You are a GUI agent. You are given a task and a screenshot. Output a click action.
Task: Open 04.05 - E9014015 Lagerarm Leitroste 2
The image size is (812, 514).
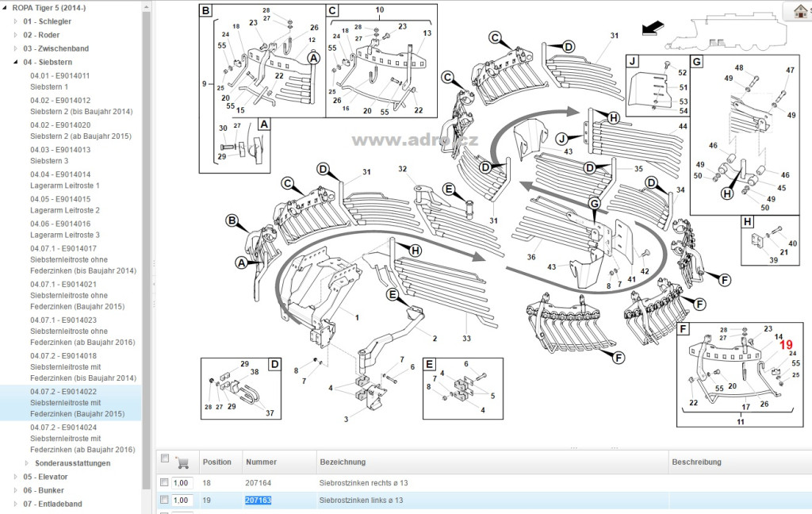[65, 205]
